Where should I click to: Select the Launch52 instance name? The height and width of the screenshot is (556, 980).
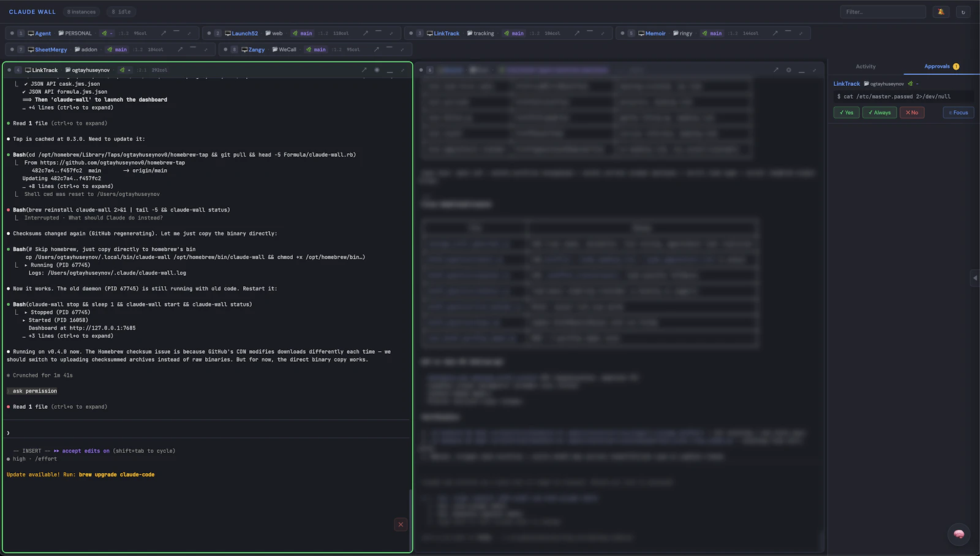pos(244,33)
